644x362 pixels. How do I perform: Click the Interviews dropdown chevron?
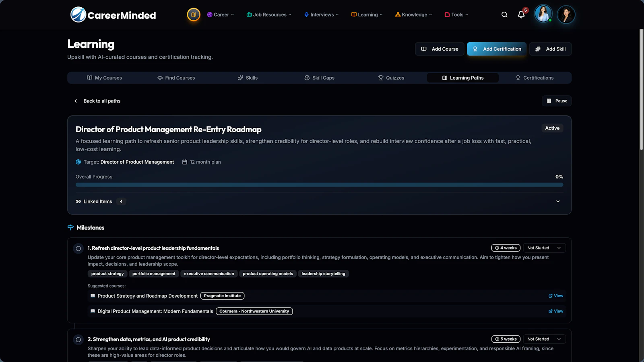pyautogui.click(x=337, y=14)
